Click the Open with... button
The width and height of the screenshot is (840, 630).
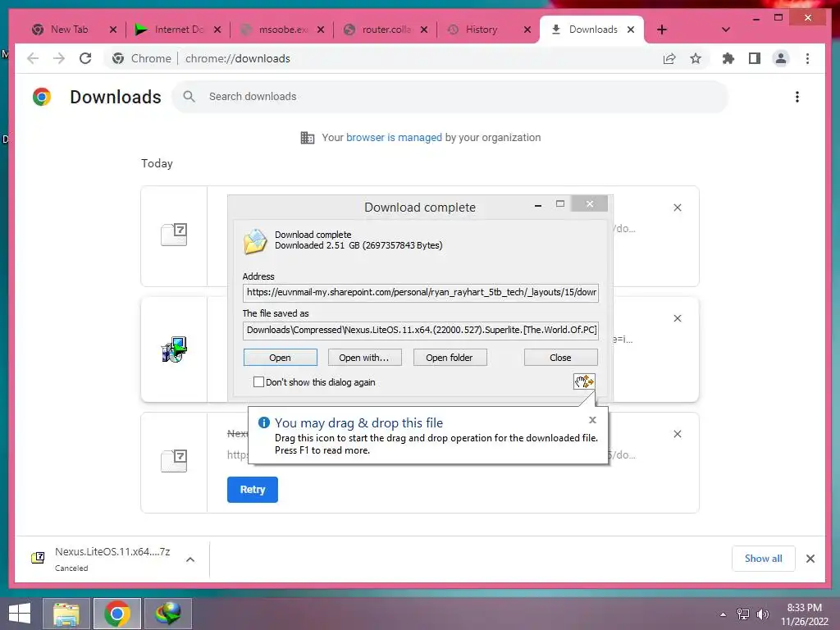pyautogui.click(x=364, y=358)
